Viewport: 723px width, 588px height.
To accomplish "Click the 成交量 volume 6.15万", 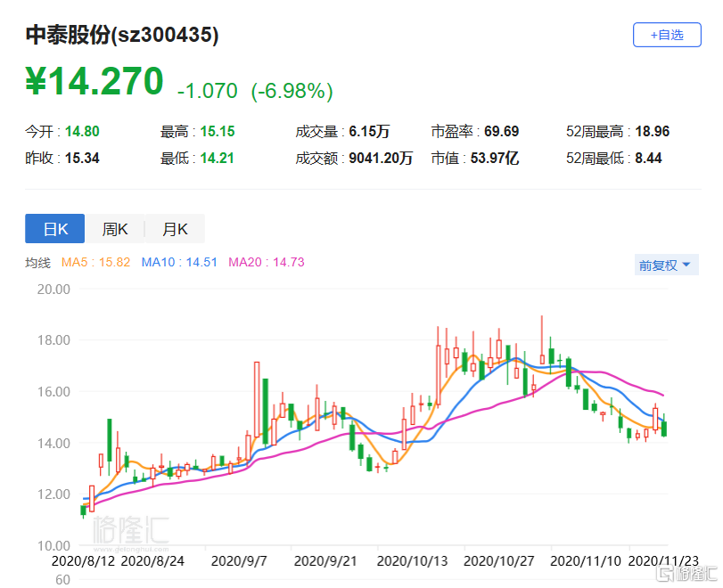I will pos(369,132).
